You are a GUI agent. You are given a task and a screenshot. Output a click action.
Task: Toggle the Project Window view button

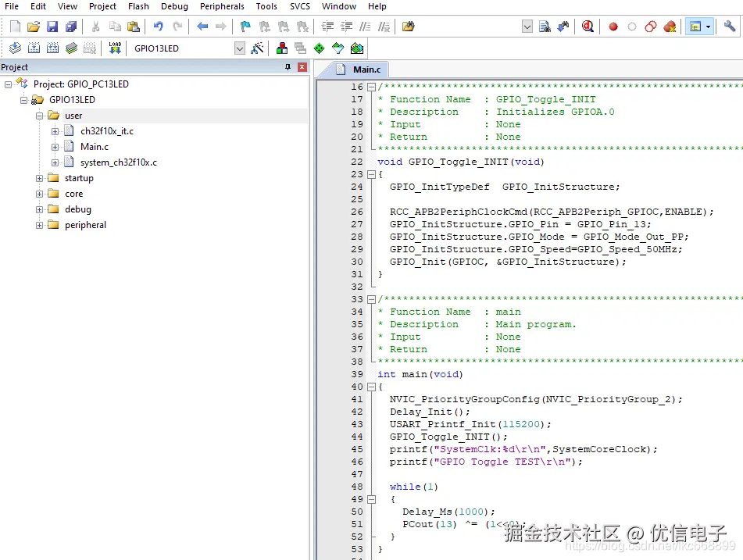(x=695, y=27)
